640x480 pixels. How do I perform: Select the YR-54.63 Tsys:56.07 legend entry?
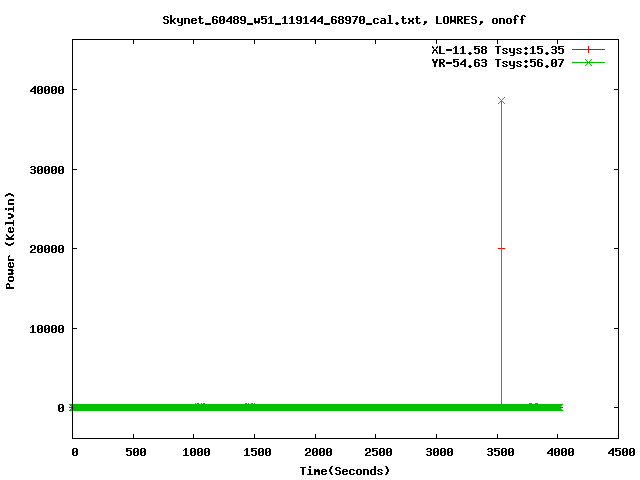coord(498,63)
